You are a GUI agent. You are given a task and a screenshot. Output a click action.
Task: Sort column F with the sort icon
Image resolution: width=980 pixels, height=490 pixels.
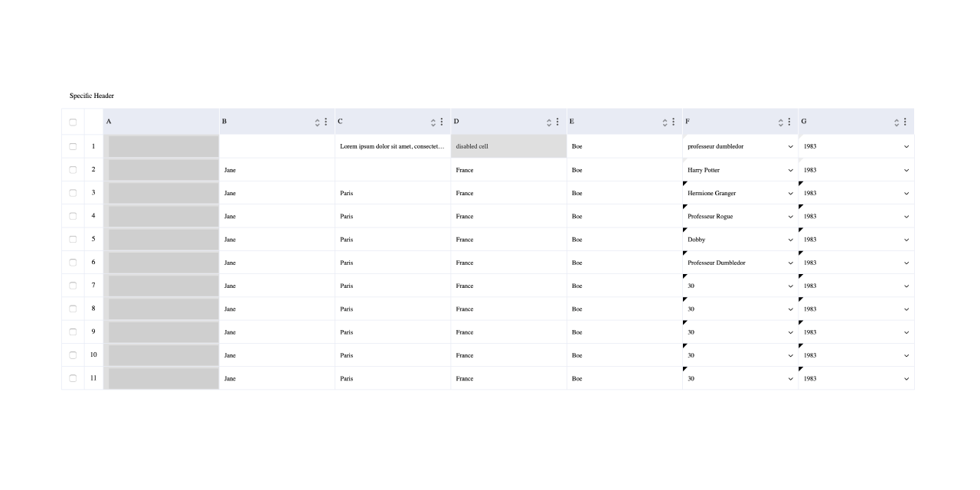point(781,122)
